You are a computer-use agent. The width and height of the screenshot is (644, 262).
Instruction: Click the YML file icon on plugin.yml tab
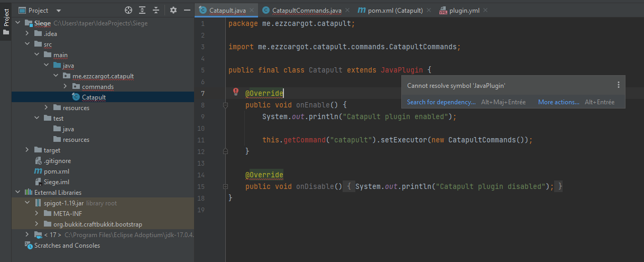(x=443, y=10)
